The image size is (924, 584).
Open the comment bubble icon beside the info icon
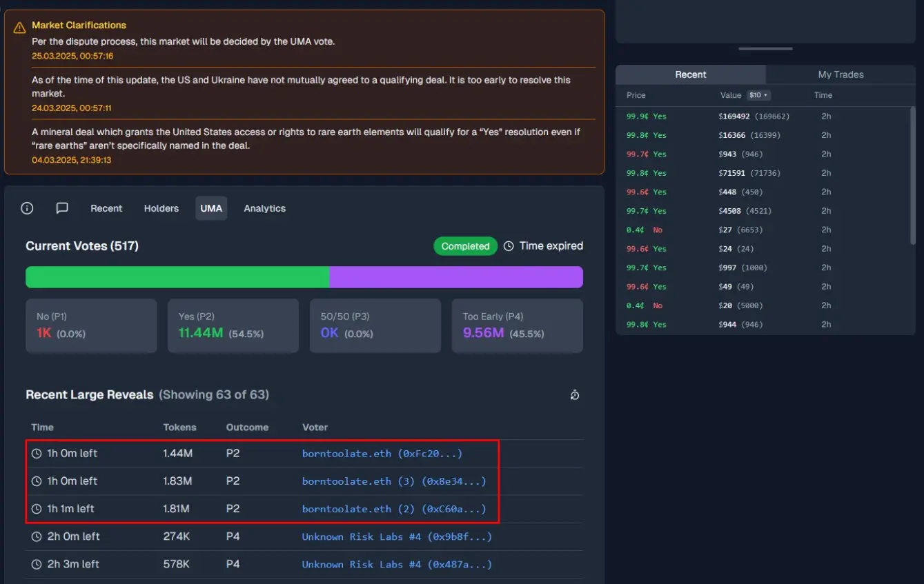(x=61, y=208)
